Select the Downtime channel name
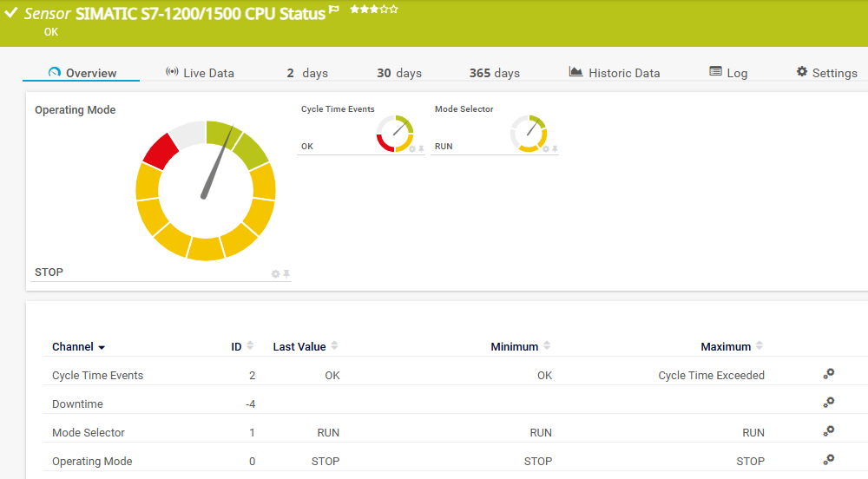The height and width of the screenshot is (479, 868). pyautogui.click(x=77, y=404)
